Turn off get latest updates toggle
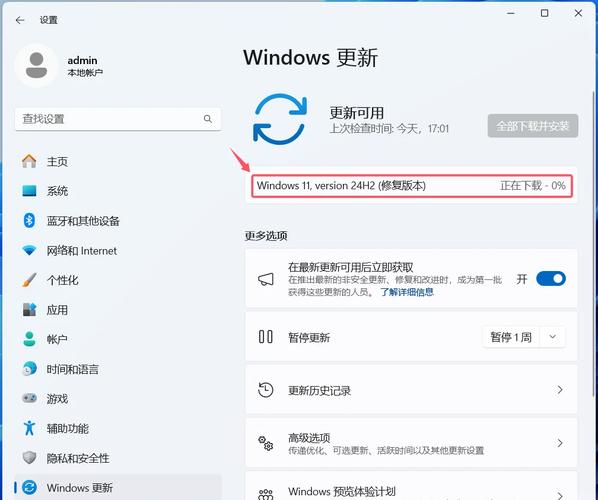The width and height of the screenshot is (598, 500). point(551,279)
